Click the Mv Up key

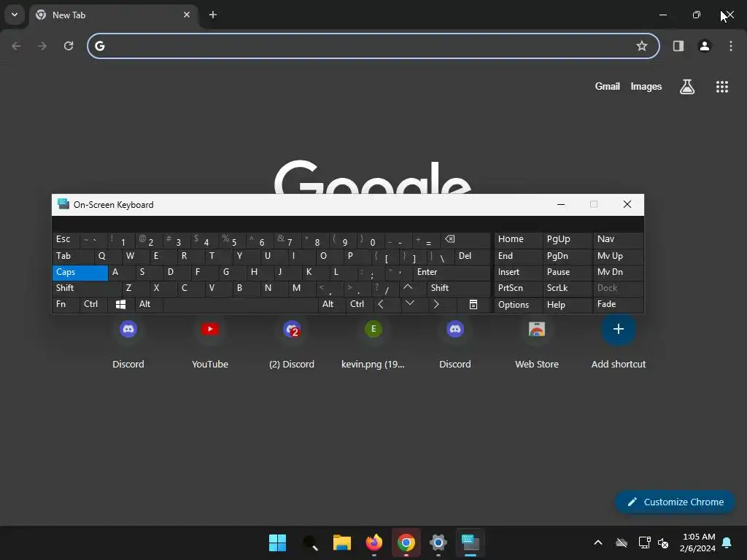(x=618, y=256)
